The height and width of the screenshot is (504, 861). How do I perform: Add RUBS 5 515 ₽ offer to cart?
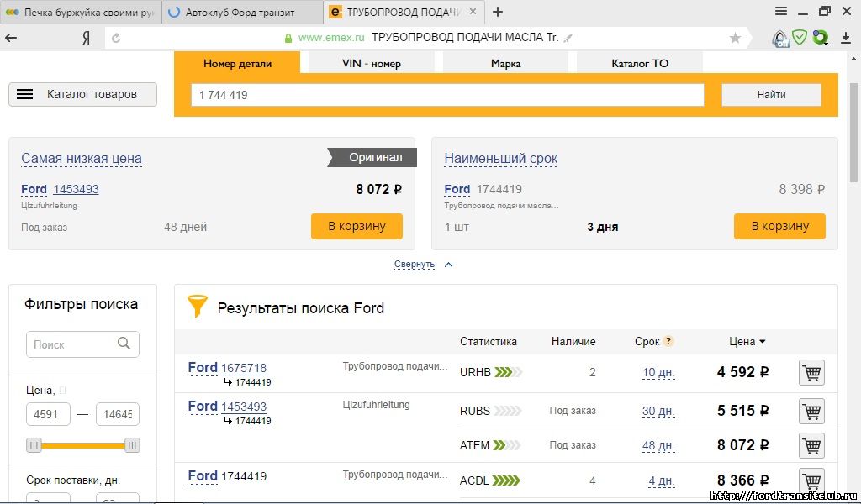(x=811, y=411)
